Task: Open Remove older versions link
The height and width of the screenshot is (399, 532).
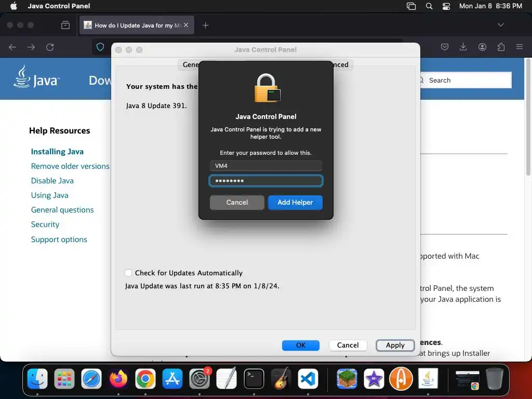Action: (x=70, y=166)
